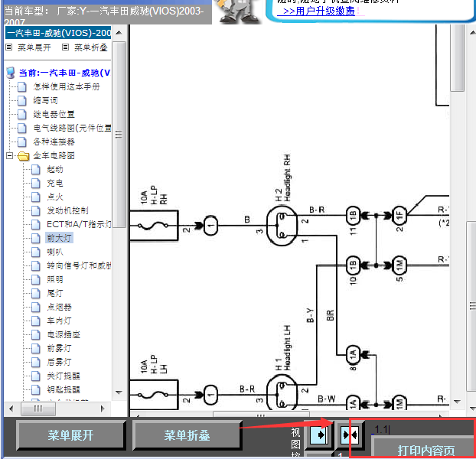Click the page icon next to 点火
The width and height of the screenshot is (476, 459).
(x=36, y=197)
